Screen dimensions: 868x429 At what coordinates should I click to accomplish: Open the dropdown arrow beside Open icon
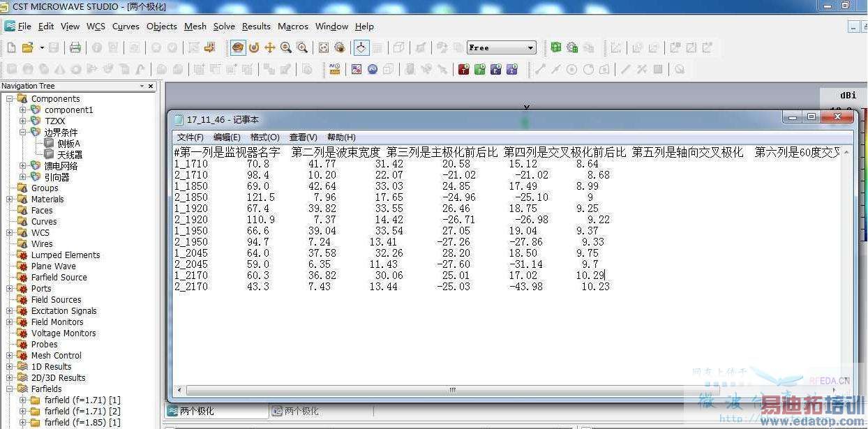tap(41, 47)
